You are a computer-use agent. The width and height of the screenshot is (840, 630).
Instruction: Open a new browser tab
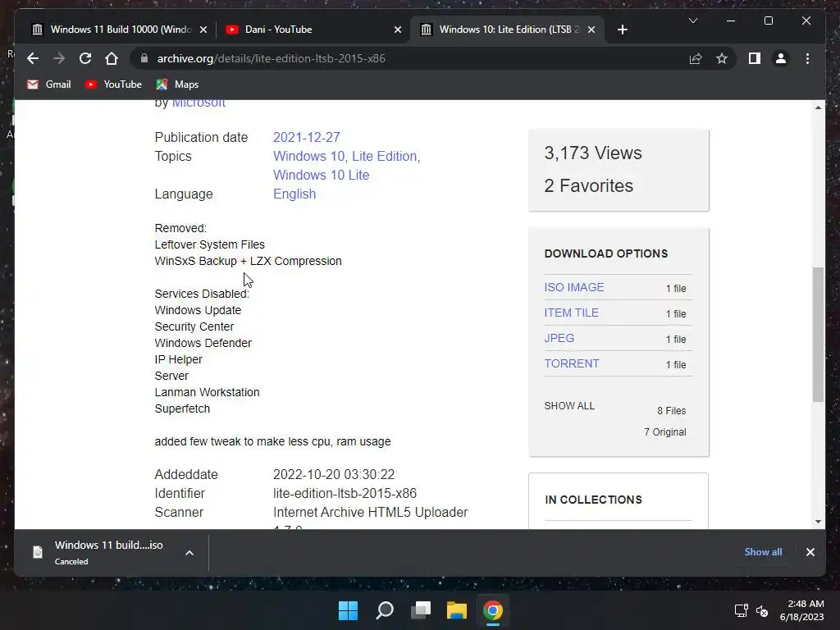pos(622,30)
